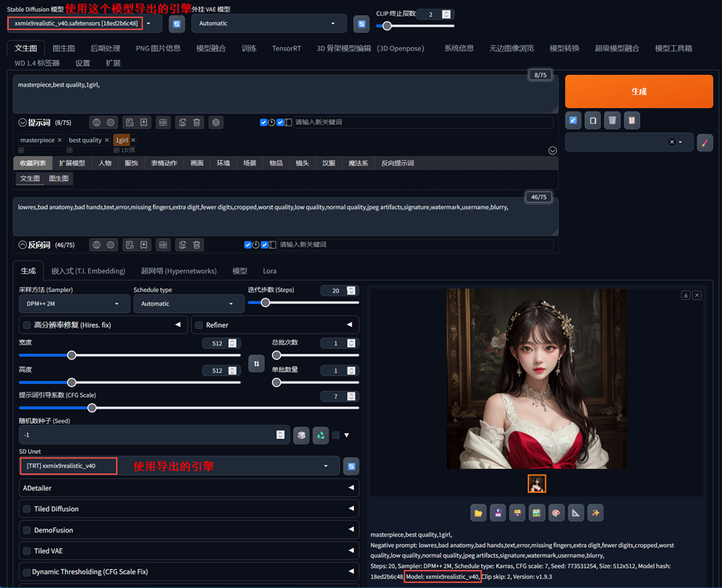The height and width of the screenshot is (588, 722).
Task: Open the Stable Diffusion model dropdown
Action: coord(84,24)
